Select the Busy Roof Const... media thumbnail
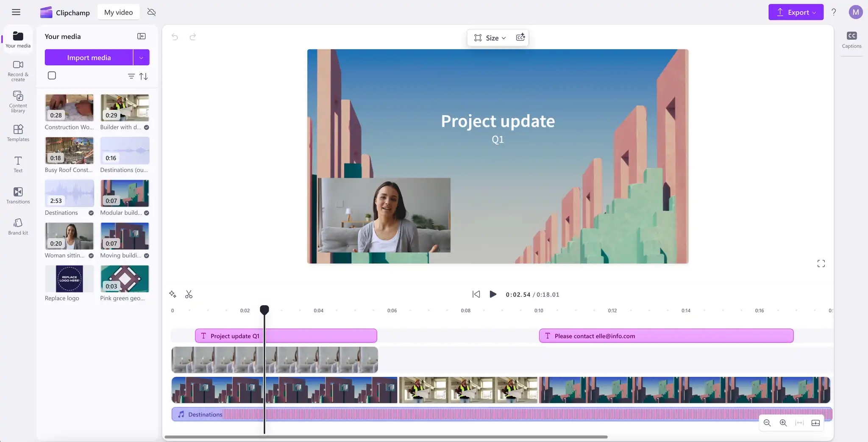Viewport: 868px width, 442px height. coord(70,151)
